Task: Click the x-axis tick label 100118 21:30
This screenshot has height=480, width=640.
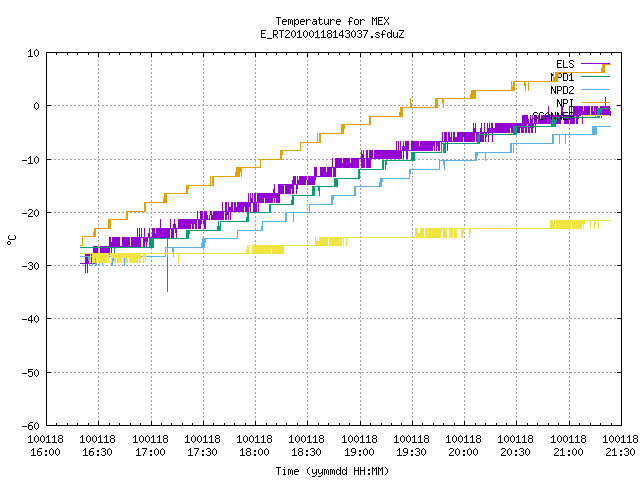Action: pos(620,446)
